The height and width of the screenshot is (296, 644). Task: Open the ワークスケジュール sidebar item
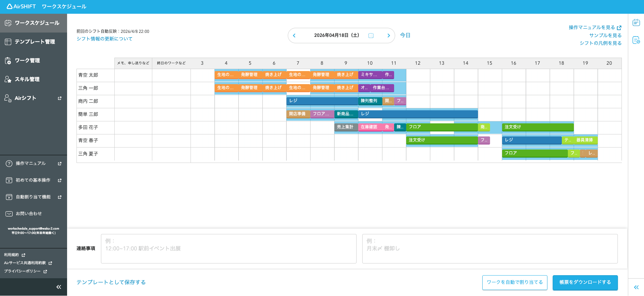point(34,23)
